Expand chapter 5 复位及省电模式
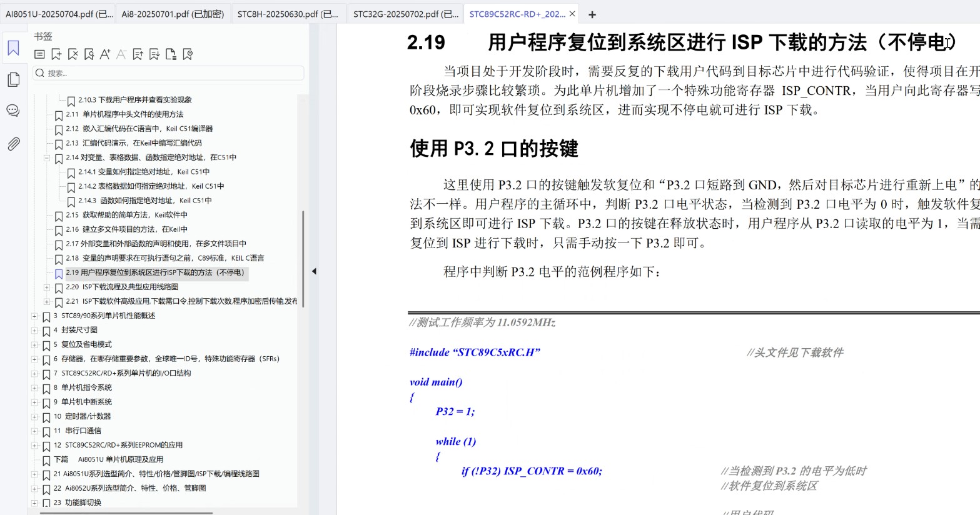This screenshot has height=515, width=980. point(34,344)
